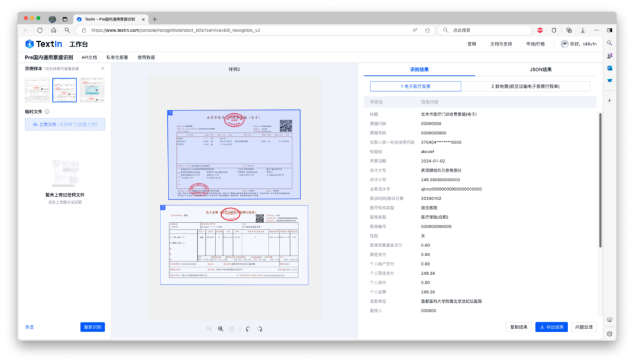Screen dimensions: 634x364
Task: Open the API文档 tab
Action: click(x=89, y=58)
